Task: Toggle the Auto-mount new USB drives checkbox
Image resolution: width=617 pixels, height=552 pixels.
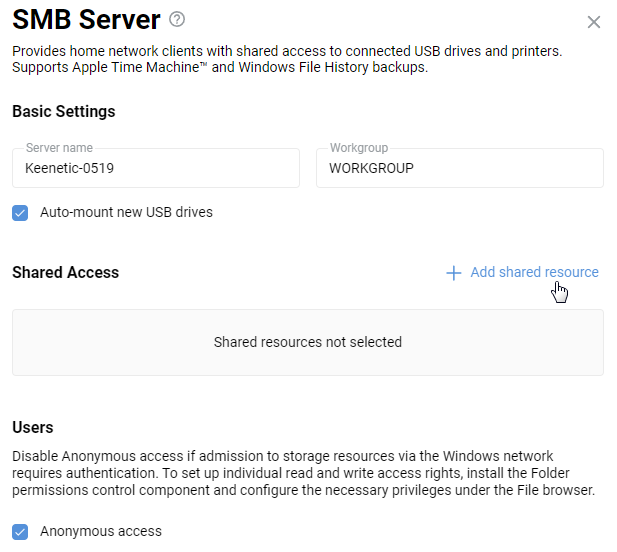Action: [x=20, y=212]
